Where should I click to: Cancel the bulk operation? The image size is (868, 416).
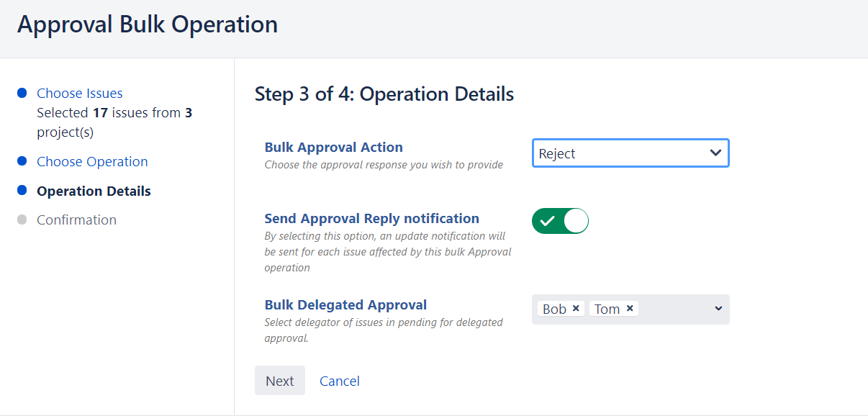click(x=339, y=381)
